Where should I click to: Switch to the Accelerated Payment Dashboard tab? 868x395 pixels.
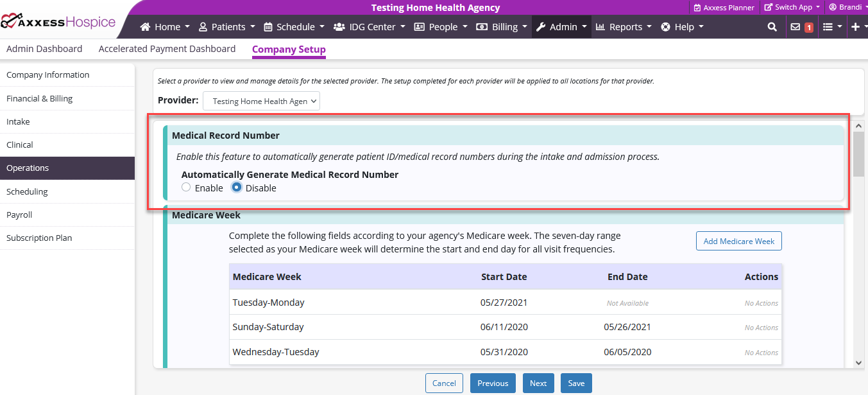click(167, 48)
